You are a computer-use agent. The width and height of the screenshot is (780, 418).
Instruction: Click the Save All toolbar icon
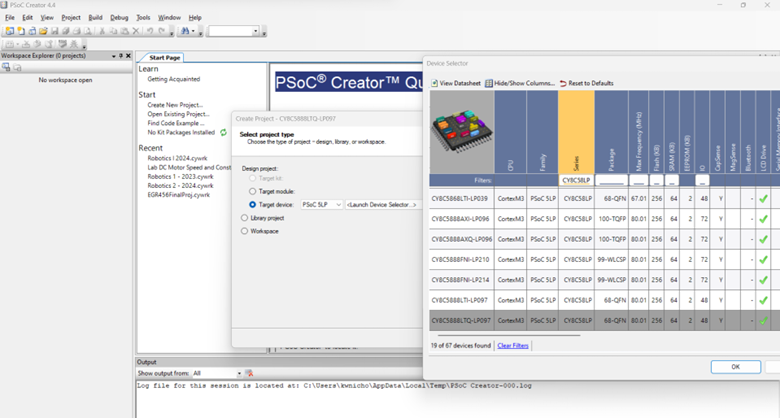pyautogui.click(x=66, y=31)
